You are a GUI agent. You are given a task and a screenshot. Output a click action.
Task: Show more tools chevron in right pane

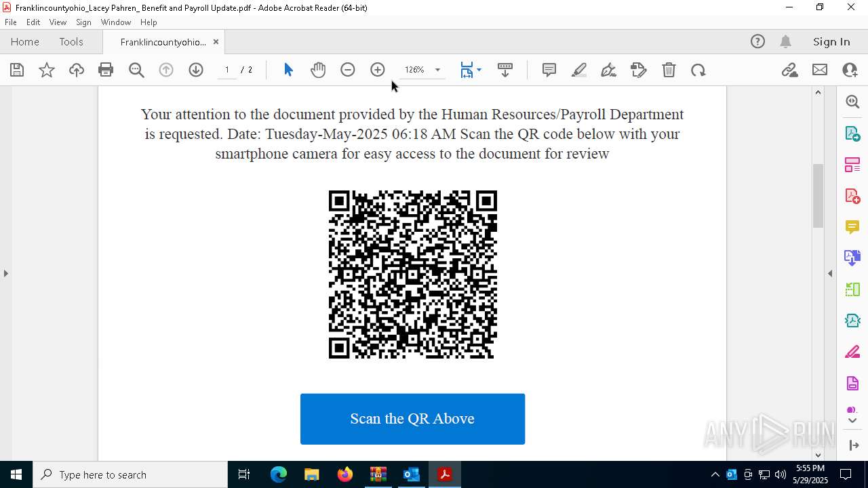click(x=852, y=421)
